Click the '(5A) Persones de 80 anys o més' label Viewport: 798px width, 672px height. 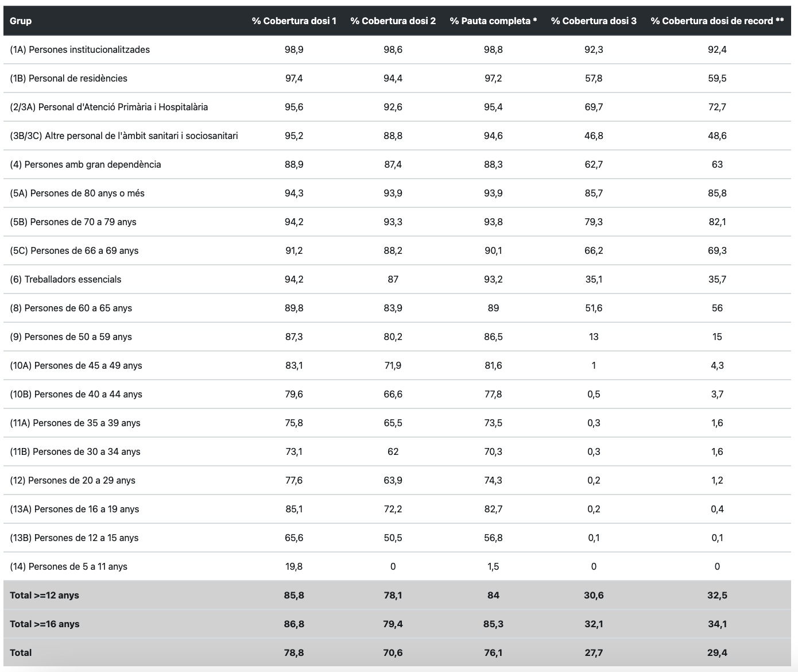click(77, 193)
